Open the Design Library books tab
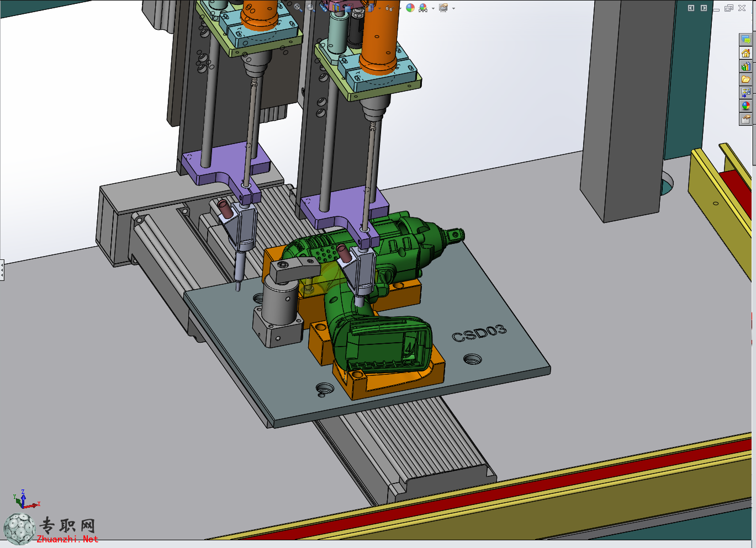Screen dimensions: 756x548 point(746,66)
